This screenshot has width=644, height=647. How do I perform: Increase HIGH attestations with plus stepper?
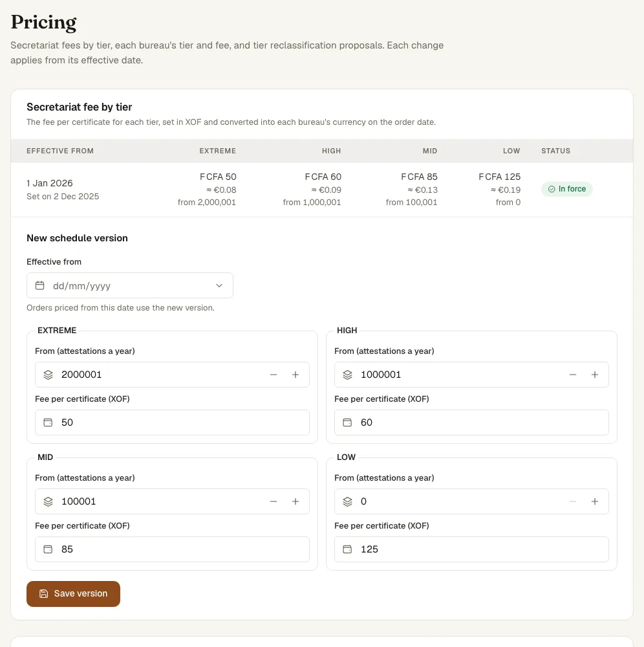(594, 375)
